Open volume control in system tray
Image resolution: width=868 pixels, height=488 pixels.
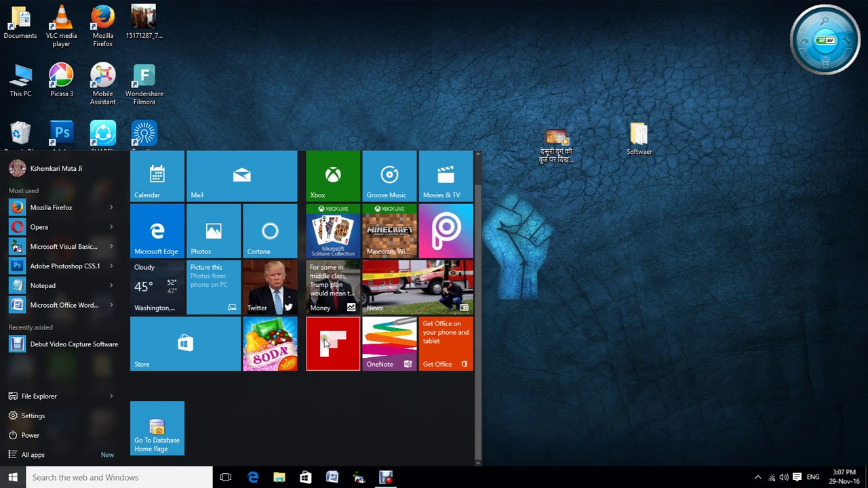[784, 477]
